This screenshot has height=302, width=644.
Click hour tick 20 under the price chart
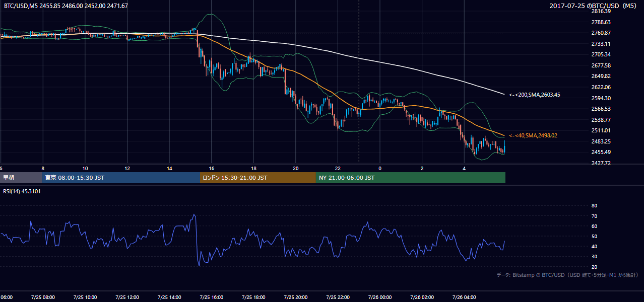tap(295, 168)
